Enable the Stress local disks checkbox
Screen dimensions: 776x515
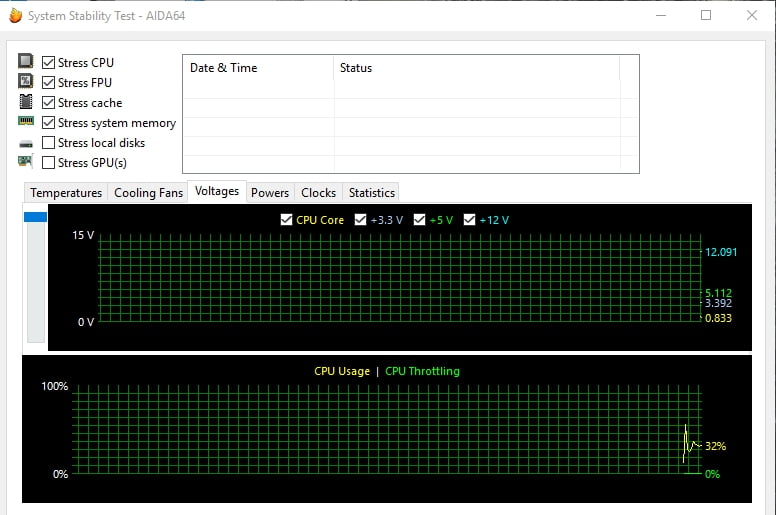[48, 142]
